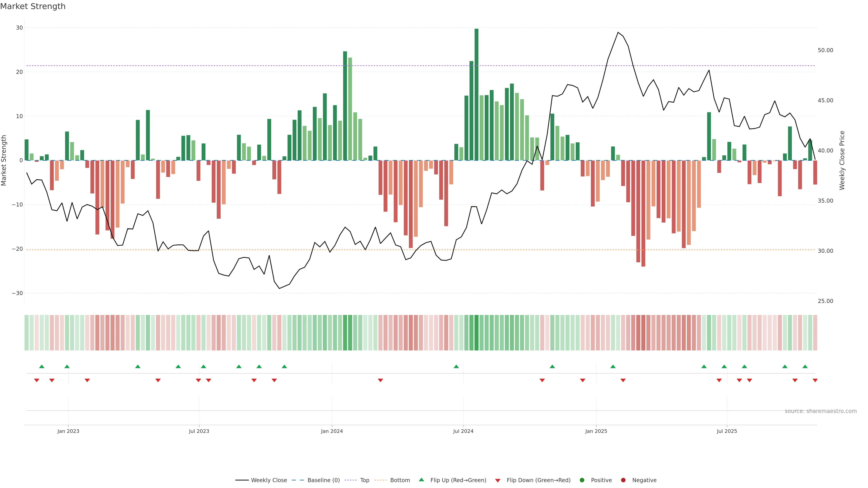The image size is (868, 488).
Task: Click the deepest red bar in early 2025
Action: click(643, 213)
